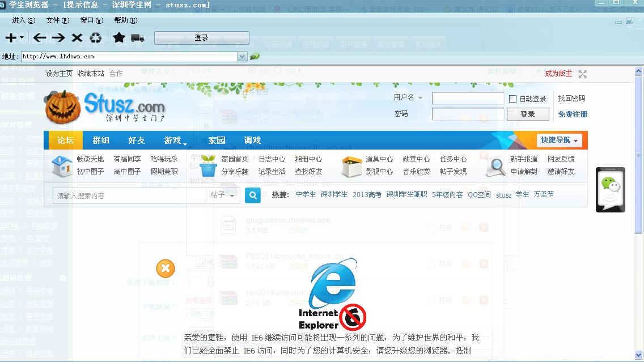Click the 免费注册 link
The width and height of the screenshot is (644, 362).
pyautogui.click(x=573, y=114)
